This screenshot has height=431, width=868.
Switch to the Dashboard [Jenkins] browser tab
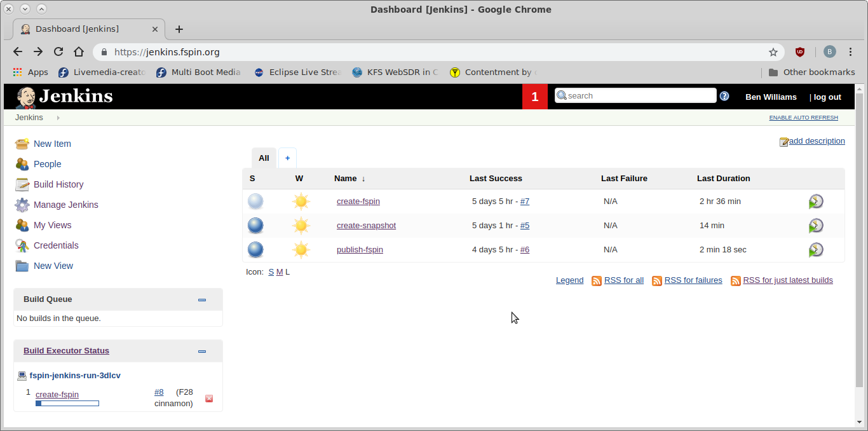(x=89, y=29)
